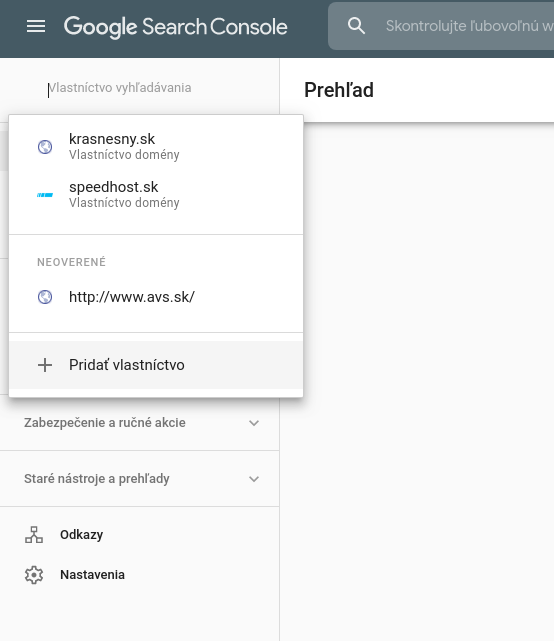Click the globe icon next to http://www.avs.sk/
554x641 pixels.
coord(45,297)
